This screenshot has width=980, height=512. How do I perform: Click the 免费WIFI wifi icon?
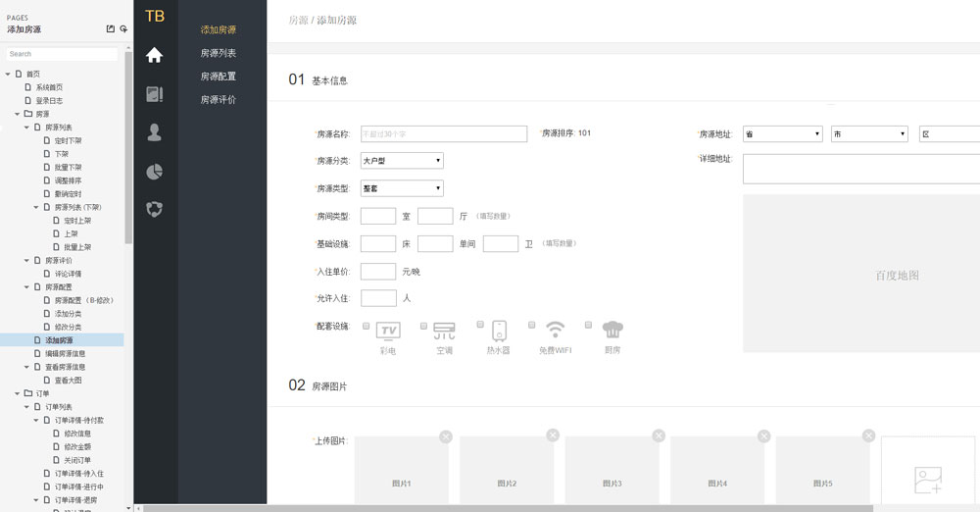[x=555, y=330]
